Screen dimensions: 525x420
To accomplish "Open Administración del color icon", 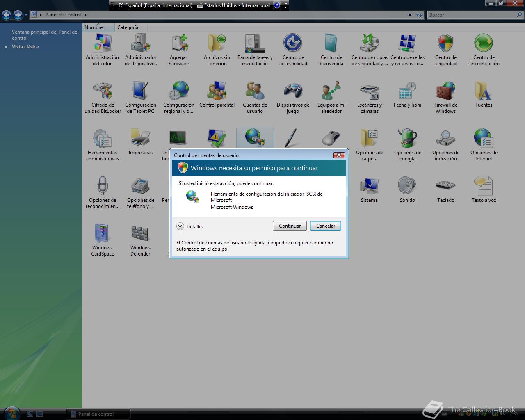I will click(x=102, y=50).
